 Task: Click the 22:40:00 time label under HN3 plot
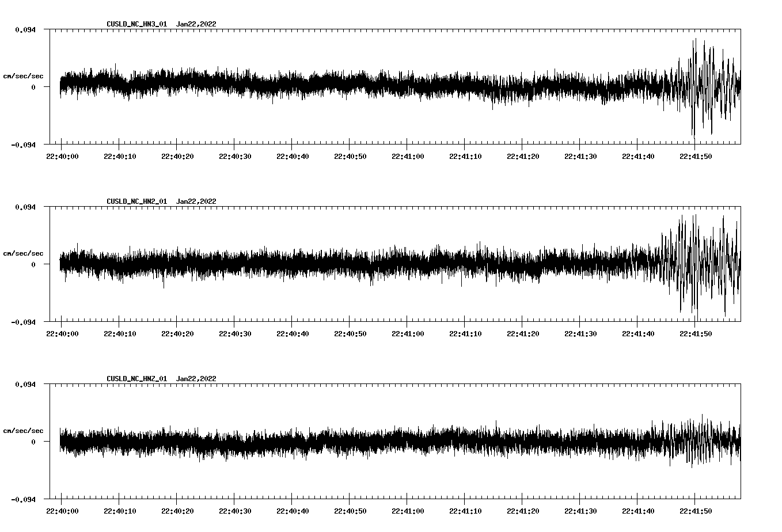(x=62, y=157)
